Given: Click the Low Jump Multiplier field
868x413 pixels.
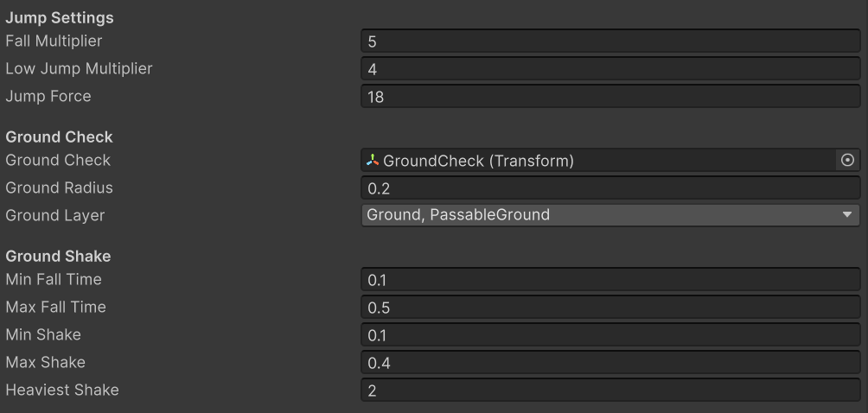Looking at the screenshot, I should click(610, 69).
